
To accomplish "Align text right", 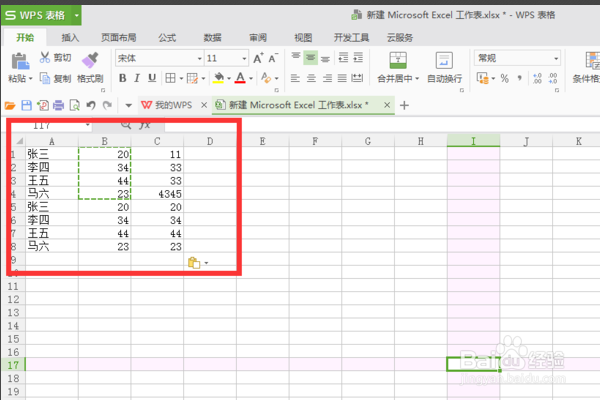I will click(327, 78).
